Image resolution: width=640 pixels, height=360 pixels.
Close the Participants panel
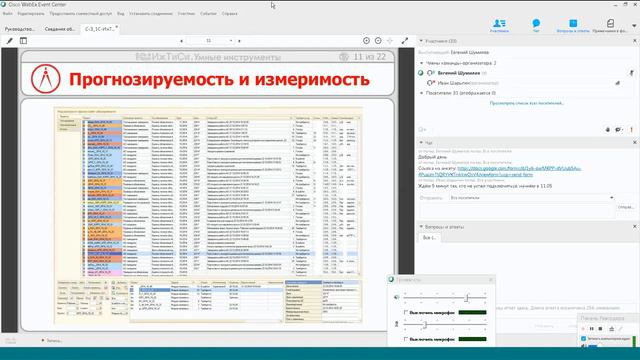635,41
